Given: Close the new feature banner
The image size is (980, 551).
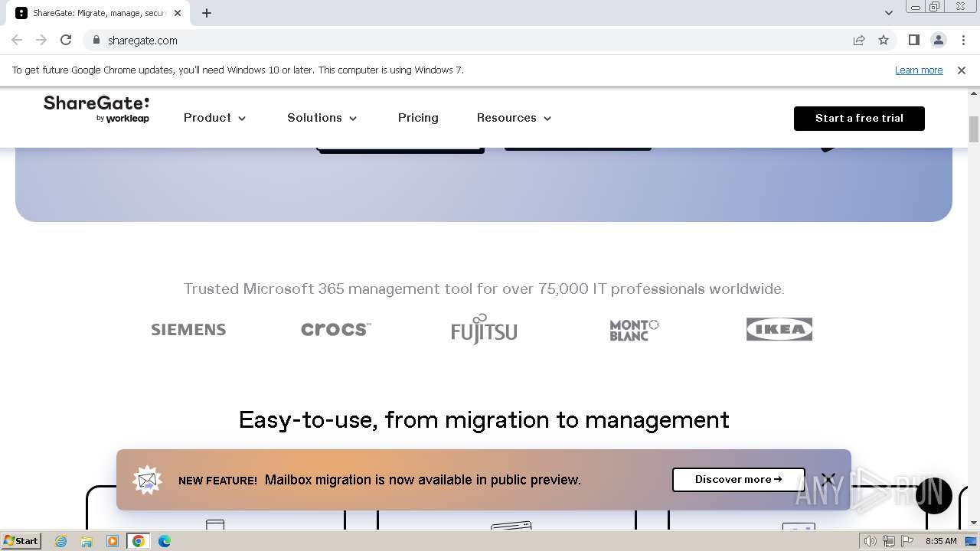Looking at the screenshot, I should click(x=828, y=480).
